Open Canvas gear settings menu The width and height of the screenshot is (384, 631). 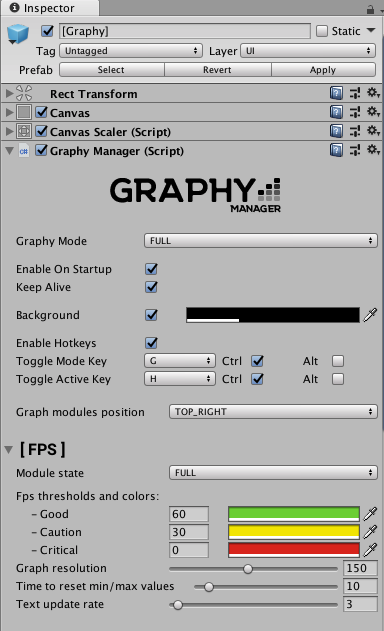[x=373, y=112]
